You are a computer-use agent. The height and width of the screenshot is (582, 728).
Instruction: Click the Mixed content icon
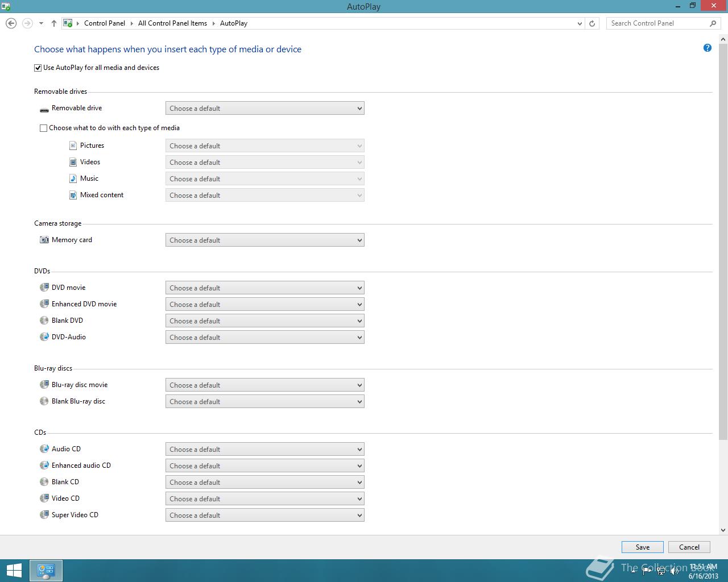click(x=73, y=195)
